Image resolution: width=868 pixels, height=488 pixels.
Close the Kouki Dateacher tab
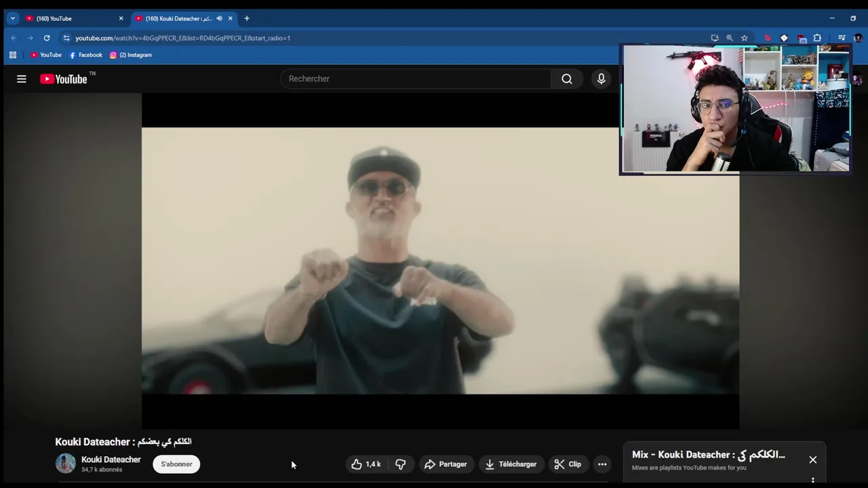(230, 18)
